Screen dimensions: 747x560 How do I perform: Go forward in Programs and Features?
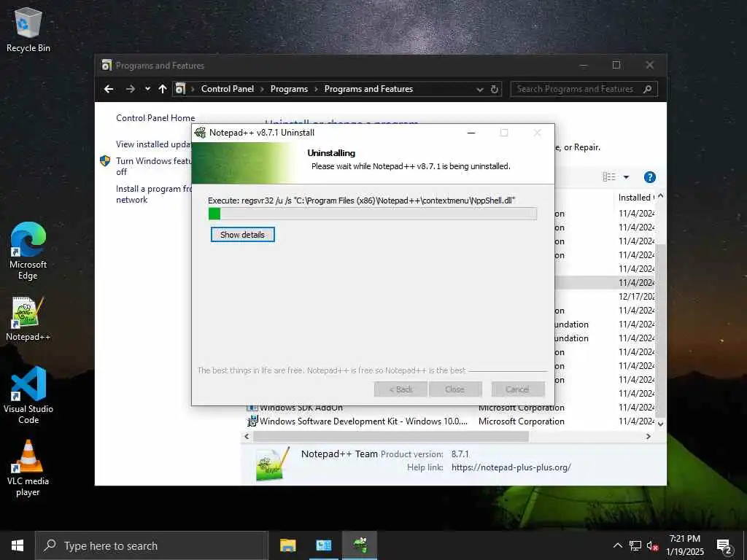pyautogui.click(x=130, y=89)
